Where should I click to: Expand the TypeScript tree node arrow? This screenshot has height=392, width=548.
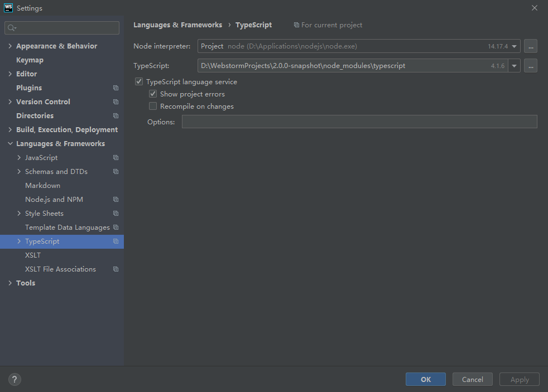click(x=19, y=241)
